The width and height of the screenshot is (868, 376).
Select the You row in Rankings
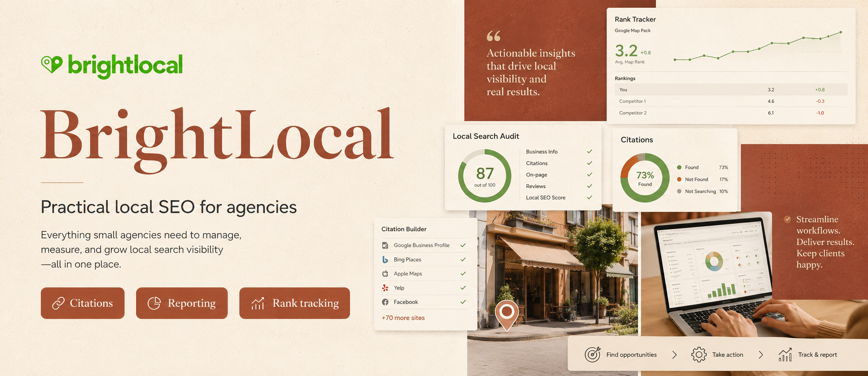[x=731, y=90]
